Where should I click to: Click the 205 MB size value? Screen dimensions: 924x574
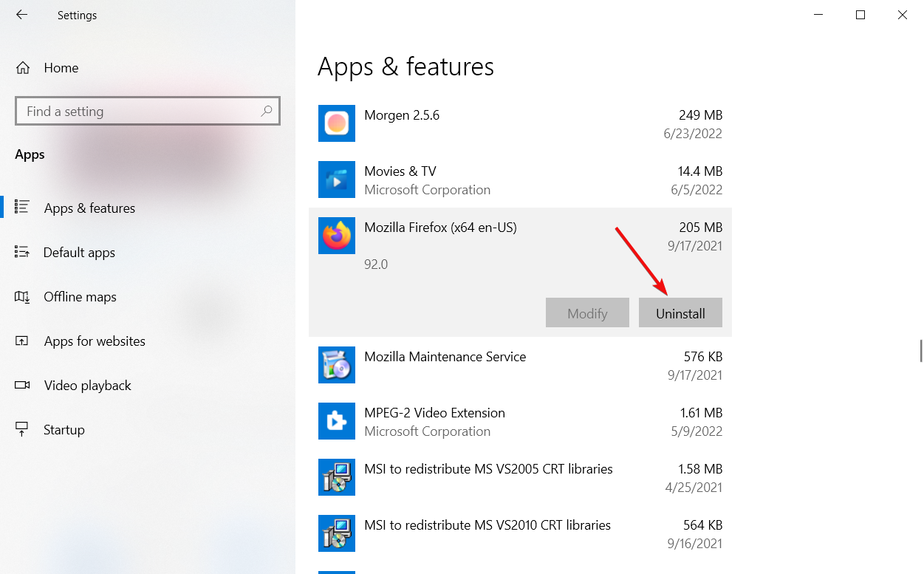(x=700, y=228)
